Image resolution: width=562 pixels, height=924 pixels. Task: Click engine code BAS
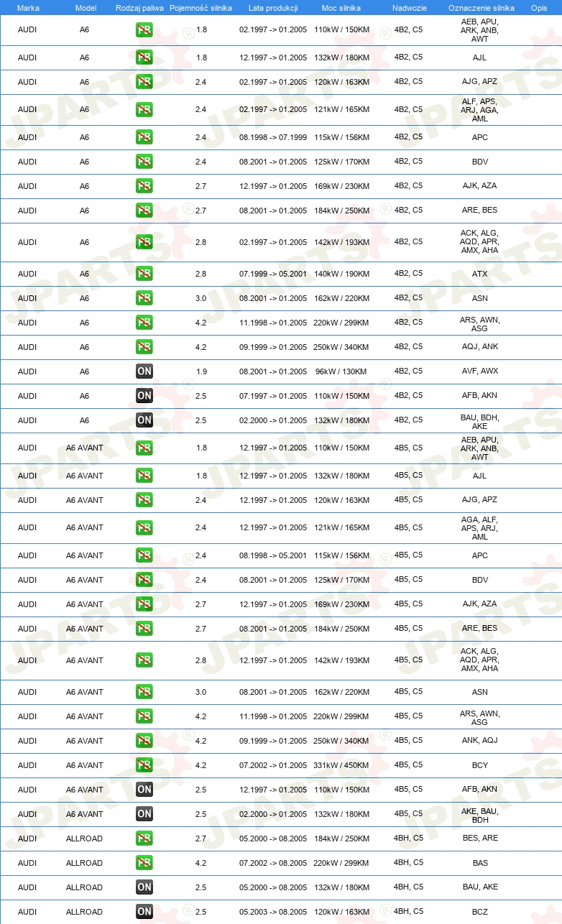[480, 863]
